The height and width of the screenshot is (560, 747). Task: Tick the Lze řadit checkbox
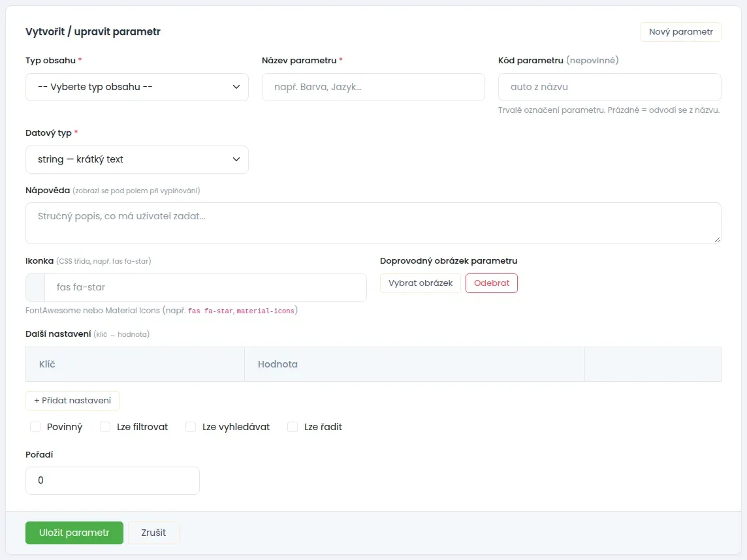point(293,427)
